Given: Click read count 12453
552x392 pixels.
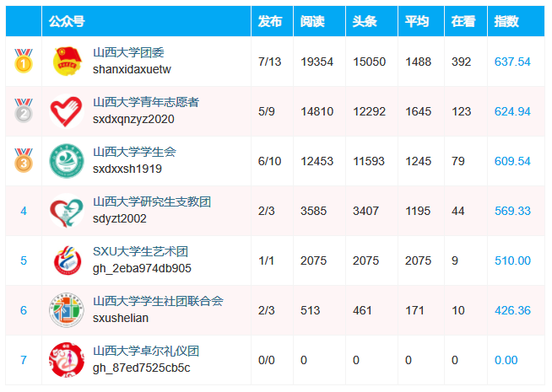Looking at the screenshot, I should [317, 161].
